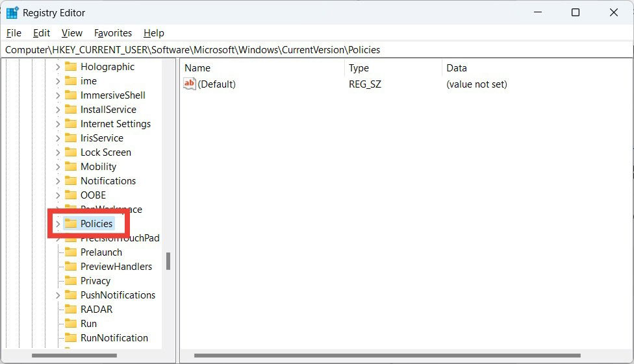
Task: Expand the Policies key
Action: [x=58, y=223]
